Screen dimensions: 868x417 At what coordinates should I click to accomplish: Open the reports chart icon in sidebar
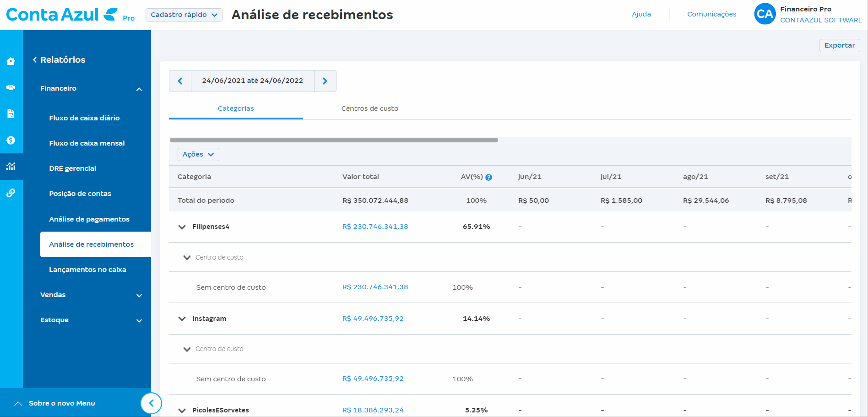[x=11, y=167]
